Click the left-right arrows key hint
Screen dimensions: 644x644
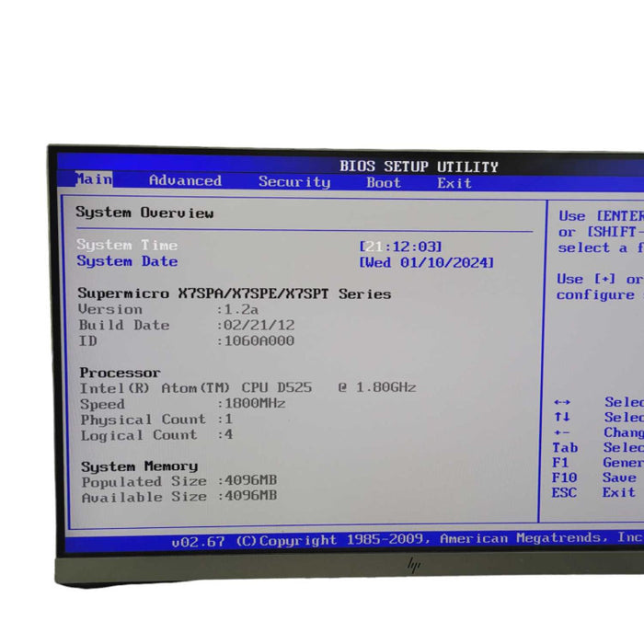[x=562, y=402]
